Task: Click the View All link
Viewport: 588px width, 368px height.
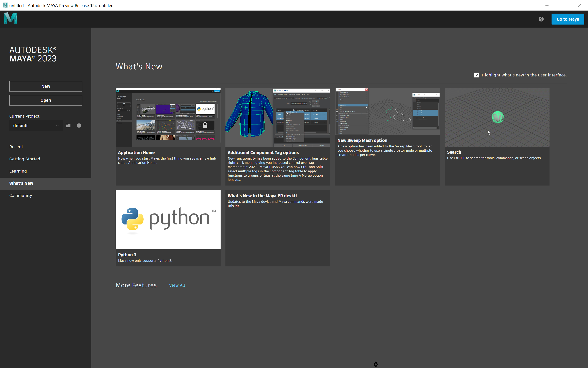Action: point(177,285)
